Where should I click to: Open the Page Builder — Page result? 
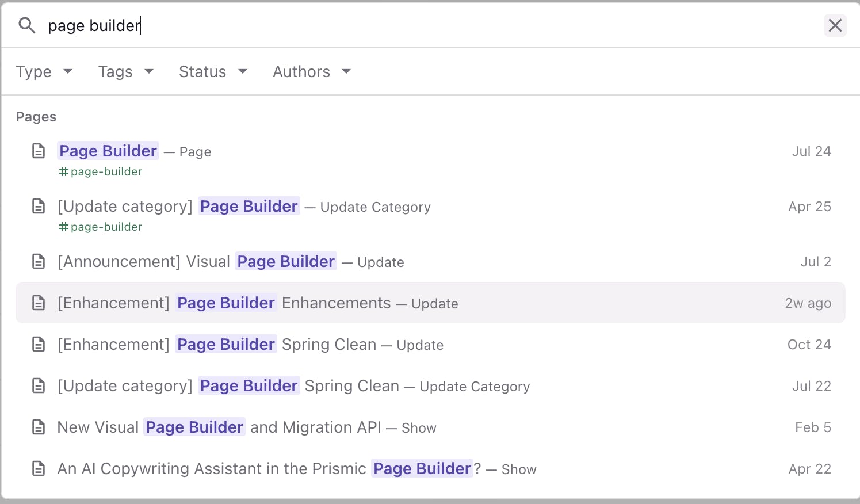[x=109, y=151]
